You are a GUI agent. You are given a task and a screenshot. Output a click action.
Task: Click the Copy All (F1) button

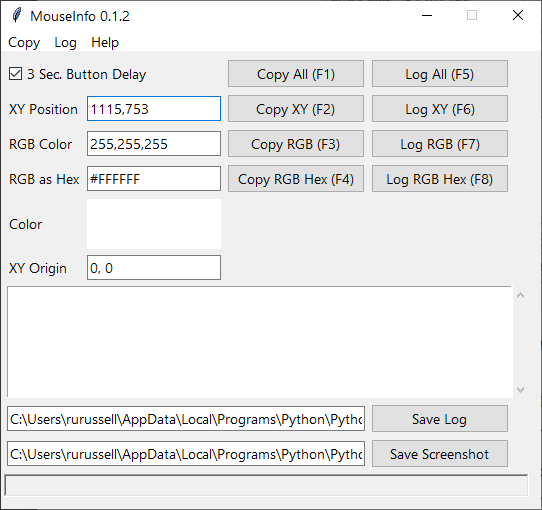pyautogui.click(x=296, y=74)
